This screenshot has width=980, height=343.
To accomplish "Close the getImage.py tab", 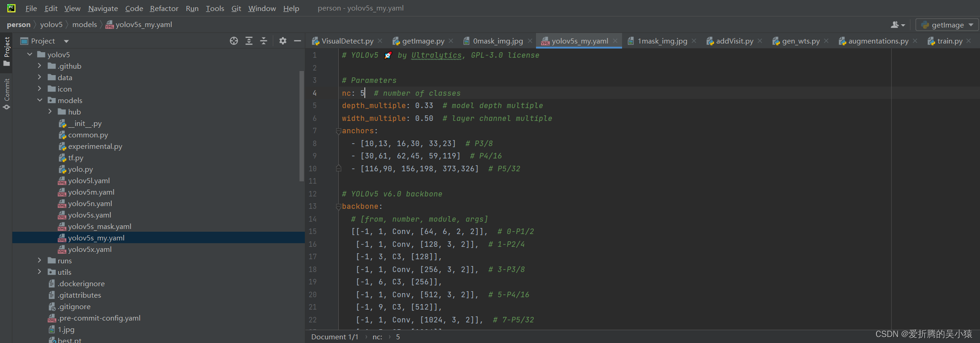I will tap(451, 41).
